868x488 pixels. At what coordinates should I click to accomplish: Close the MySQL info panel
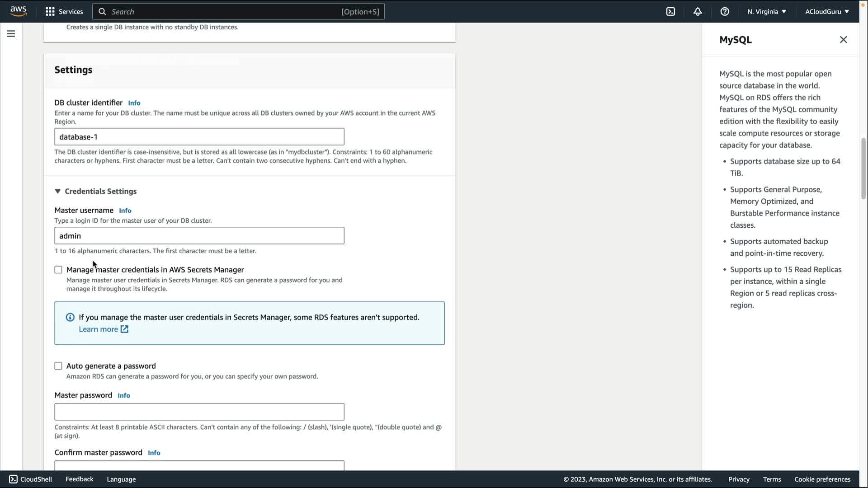tap(843, 40)
